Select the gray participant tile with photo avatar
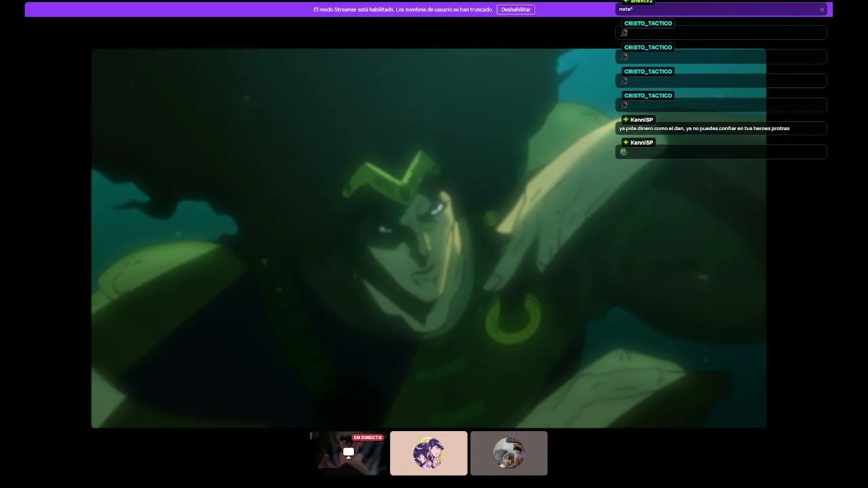 (x=509, y=453)
